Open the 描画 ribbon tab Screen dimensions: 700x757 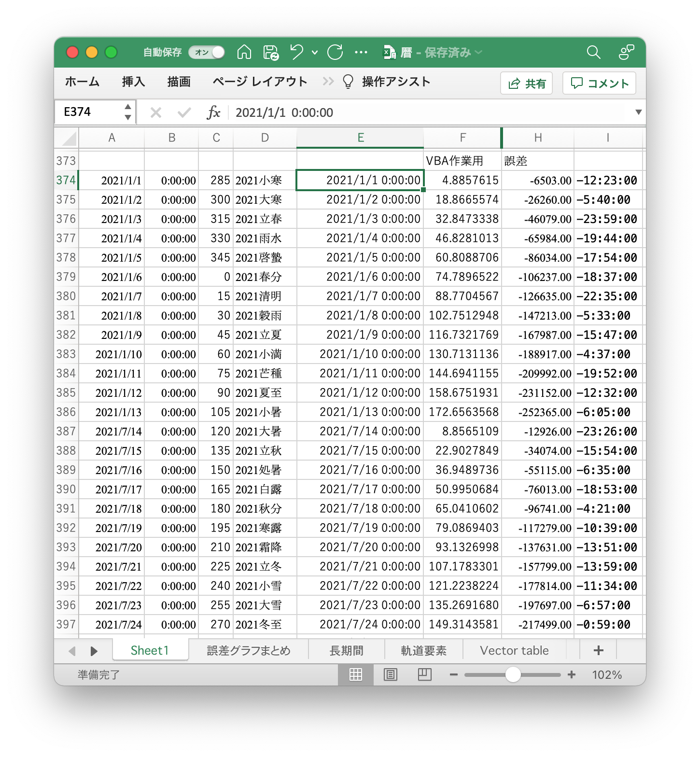179,82
